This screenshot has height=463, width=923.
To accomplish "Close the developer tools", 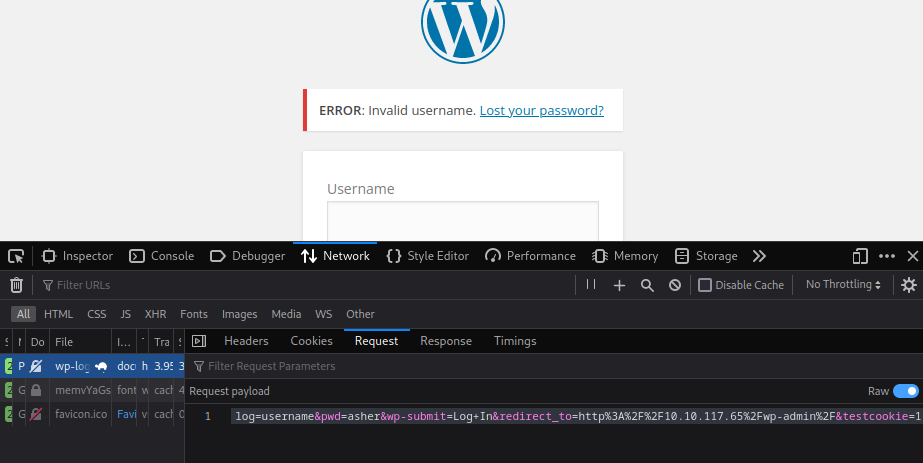I will coord(912,256).
